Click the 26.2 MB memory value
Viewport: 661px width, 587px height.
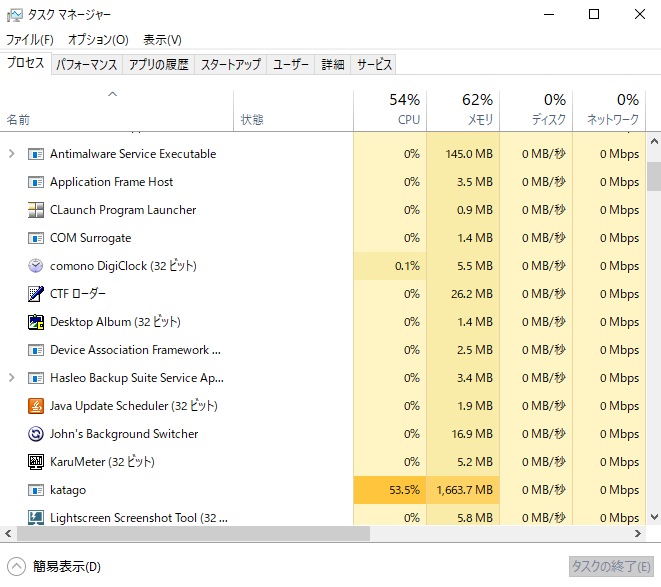pyautogui.click(x=472, y=294)
